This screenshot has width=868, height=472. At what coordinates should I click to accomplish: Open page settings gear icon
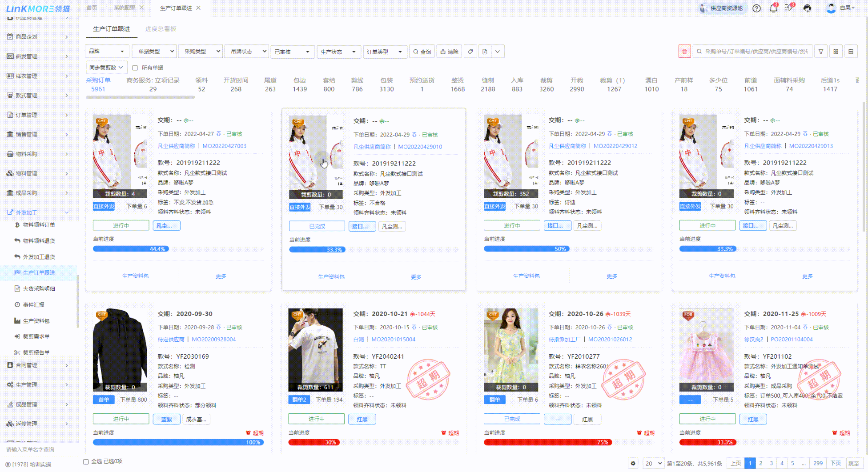633,463
